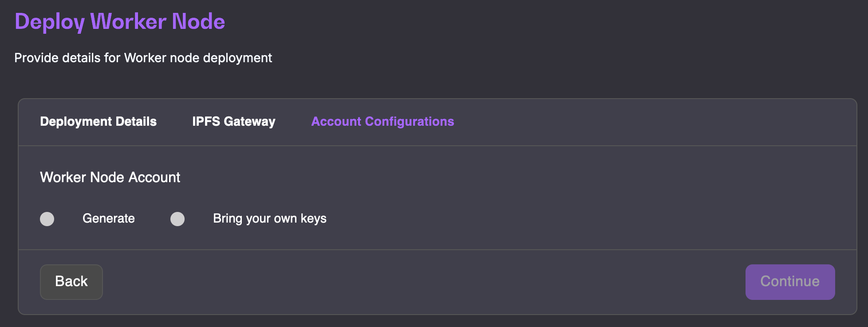Click the grey circle next to Generate
The width and height of the screenshot is (868, 327).
[47, 219]
